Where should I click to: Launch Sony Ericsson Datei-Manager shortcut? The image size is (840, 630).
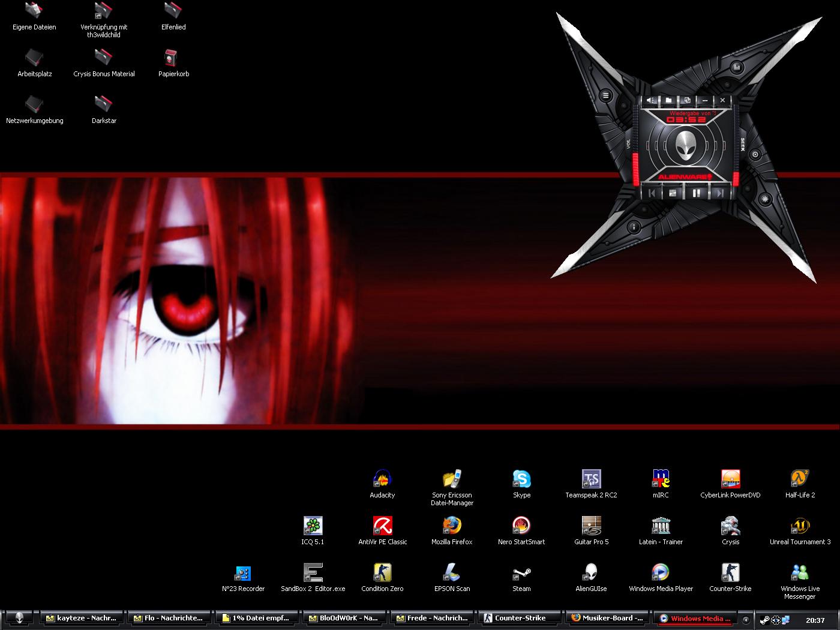pos(452,487)
